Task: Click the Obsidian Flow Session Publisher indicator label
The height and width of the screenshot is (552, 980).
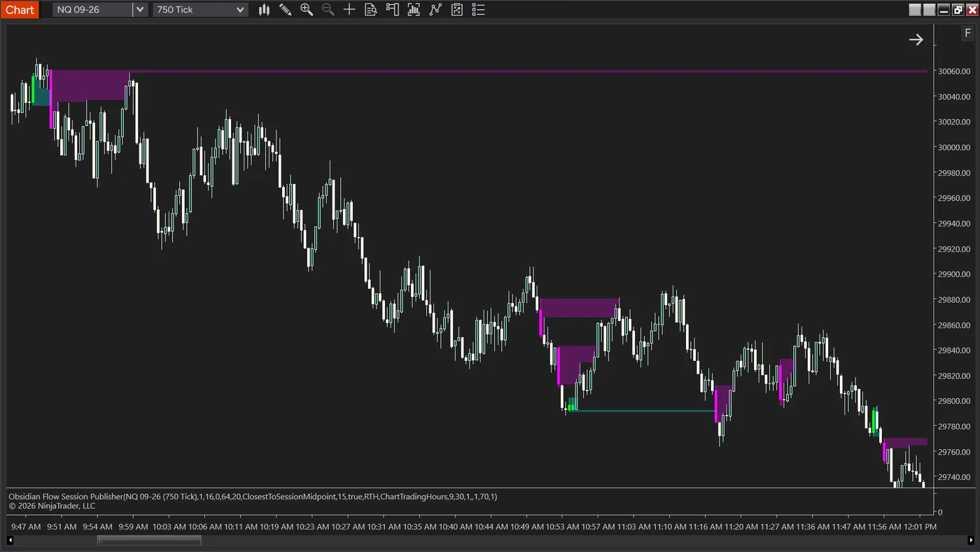Action: click(253, 496)
